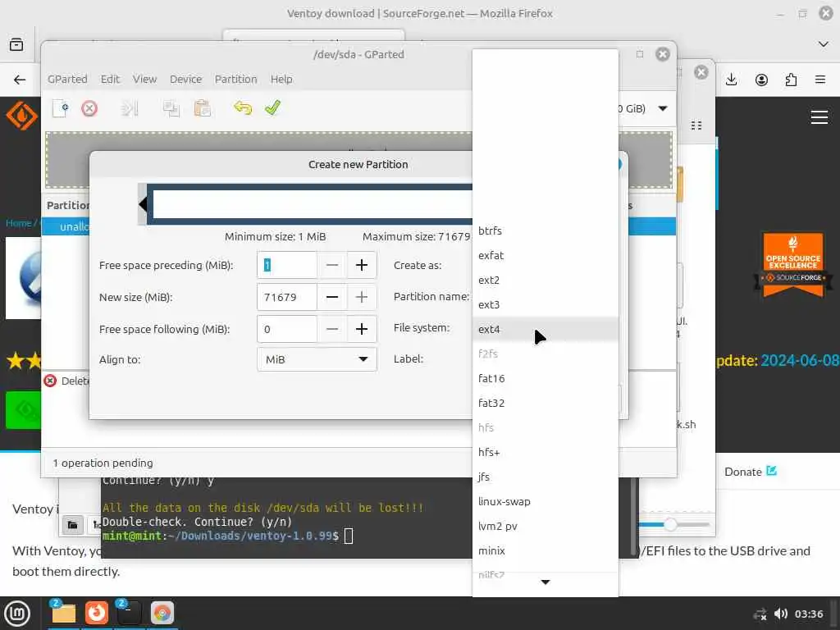The width and height of the screenshot is (840, 630).
Task: Open the Edit menu in GParted
Action: pyautogui.click(x=110, y=80)
